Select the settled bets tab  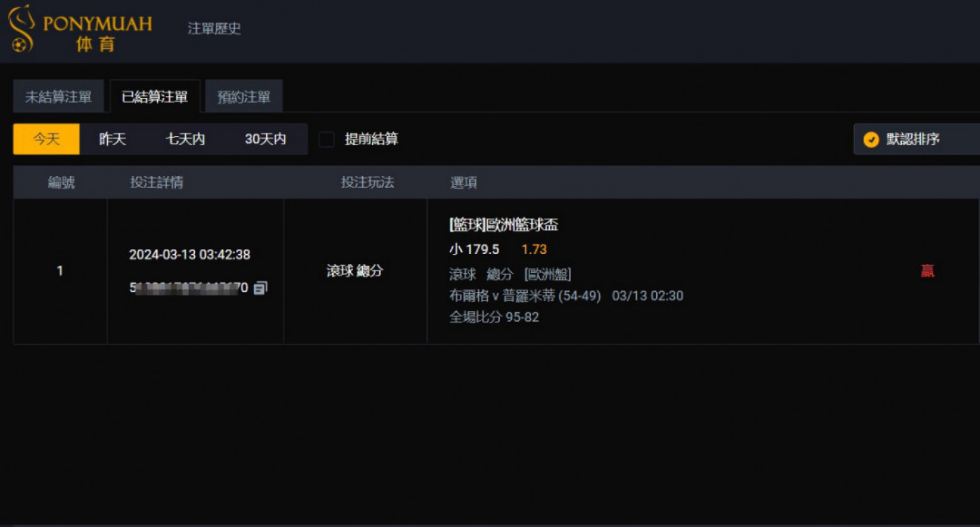pyautogui.click(x=154, y=97)
